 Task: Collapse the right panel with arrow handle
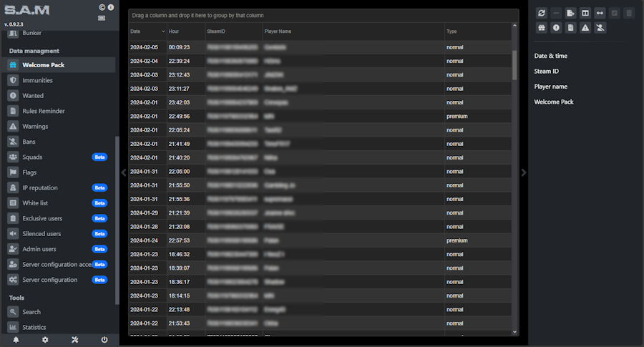pyautogui.click(x=524, y=172)
